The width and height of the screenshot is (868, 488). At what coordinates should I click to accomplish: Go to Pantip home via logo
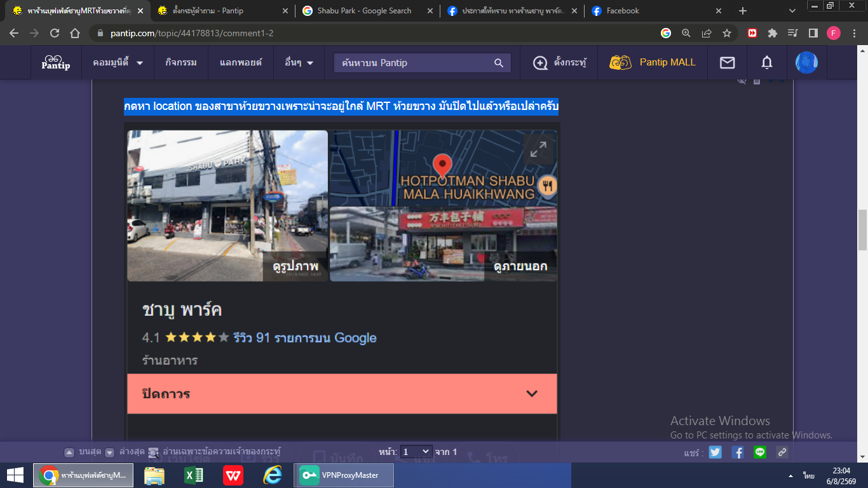coord(56,62)
